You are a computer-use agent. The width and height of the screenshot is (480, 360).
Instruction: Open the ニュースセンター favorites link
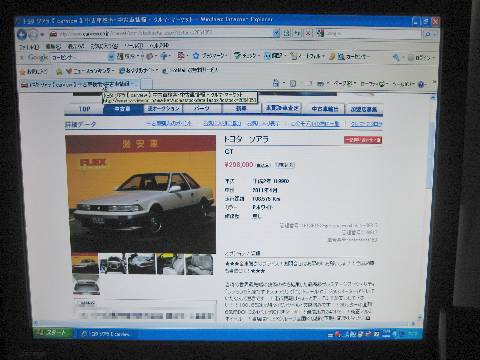(91, 71)
